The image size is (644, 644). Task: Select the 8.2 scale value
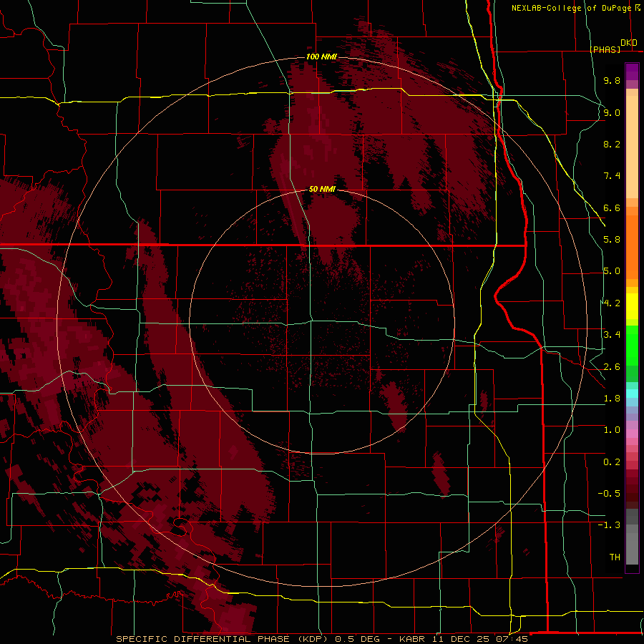(x=612, y=144)
